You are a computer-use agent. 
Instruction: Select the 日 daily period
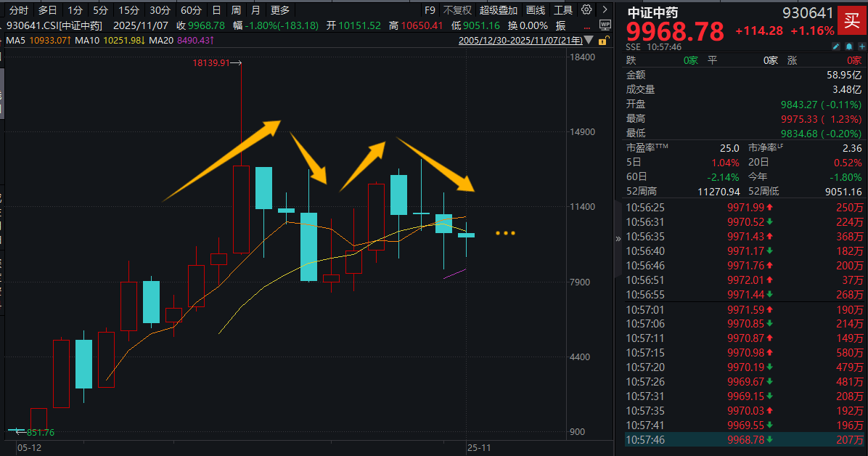point(216,10)
